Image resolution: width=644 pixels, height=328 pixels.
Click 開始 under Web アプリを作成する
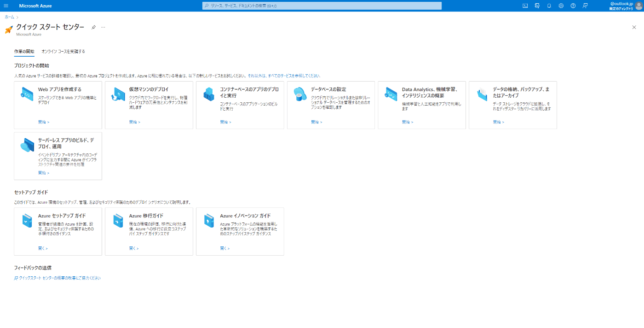coord(44,122)
